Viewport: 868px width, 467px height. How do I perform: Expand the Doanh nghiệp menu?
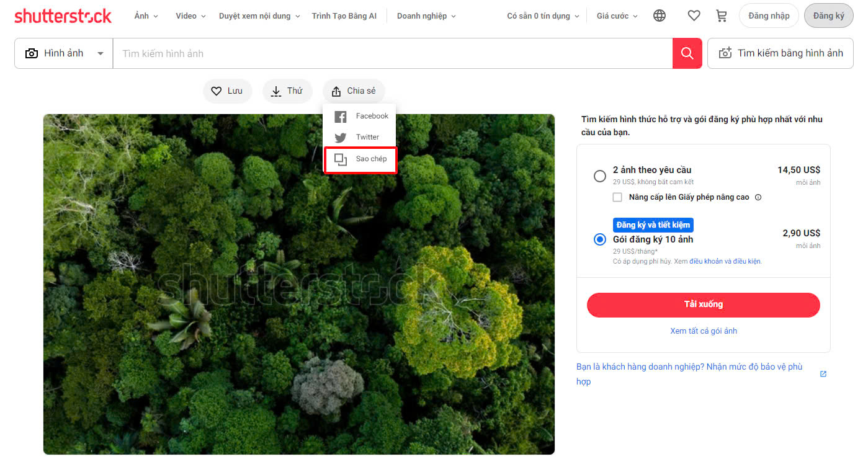coord(426,16)
